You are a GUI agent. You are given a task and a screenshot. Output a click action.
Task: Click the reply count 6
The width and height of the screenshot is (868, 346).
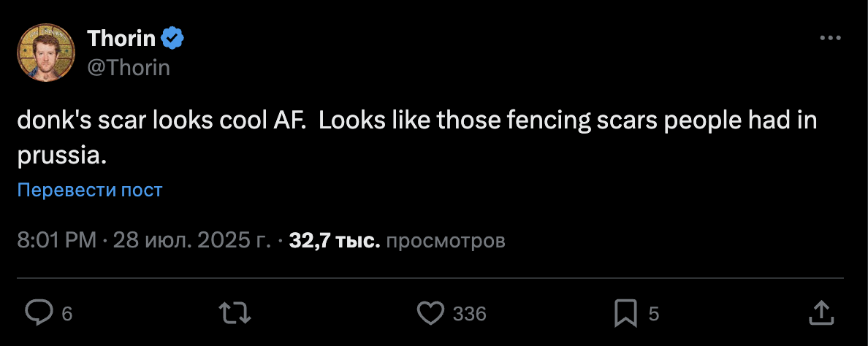[x=67, y=314]
